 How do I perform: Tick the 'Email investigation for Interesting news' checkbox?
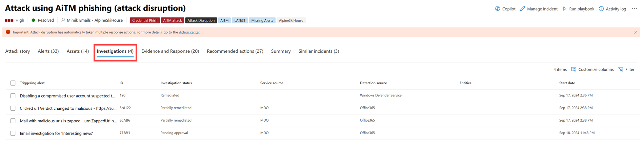tap(13, 134)
